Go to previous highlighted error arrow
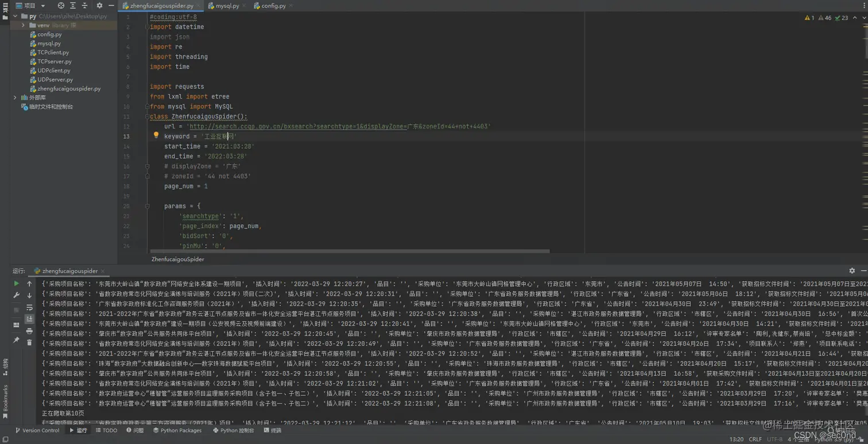868x444 pixels. [855, 18]
